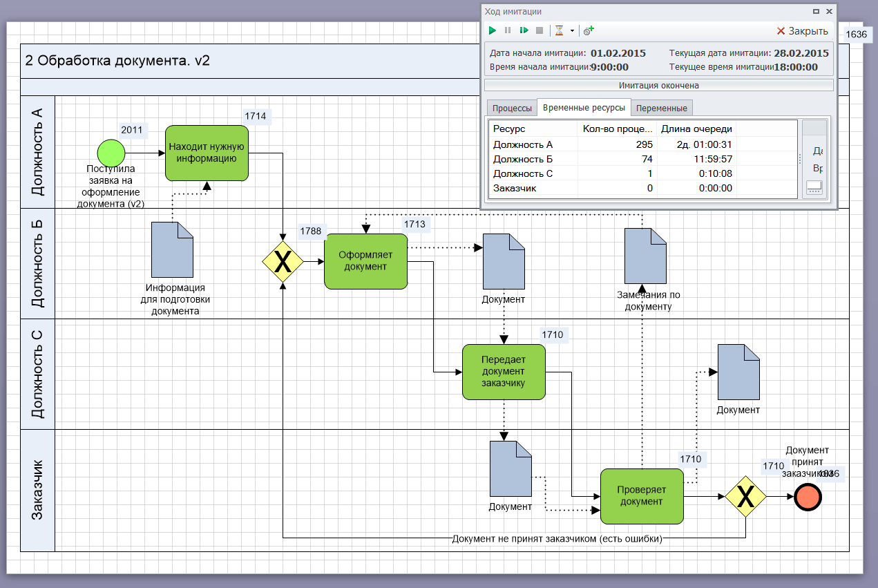
Task: Click the Pause simulation icon
Action: point(508,30)
